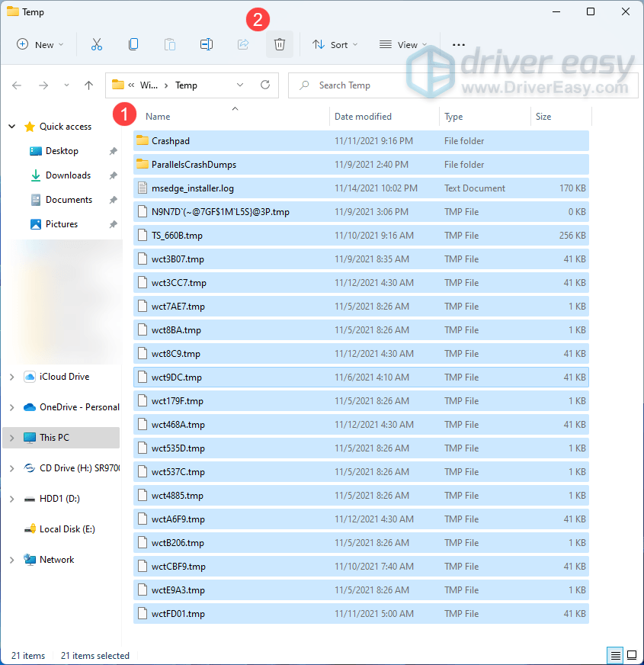Sort by Date modified column header

tap(363, 117)
